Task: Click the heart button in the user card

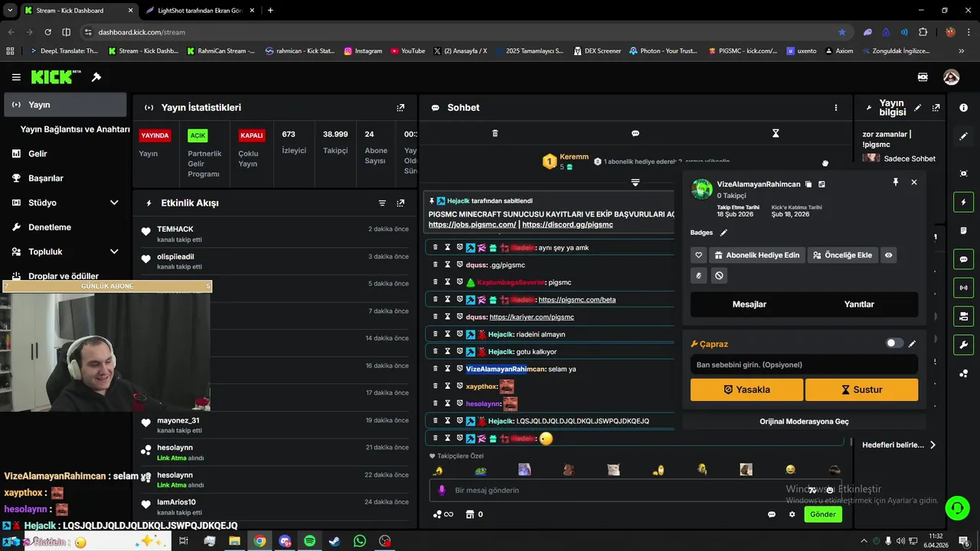Action: [x=698, y=255]
